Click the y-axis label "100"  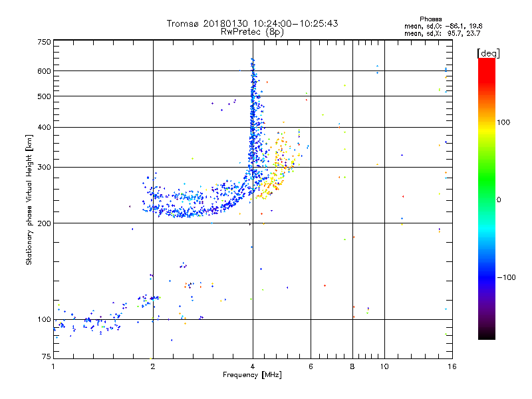point(45,320)
